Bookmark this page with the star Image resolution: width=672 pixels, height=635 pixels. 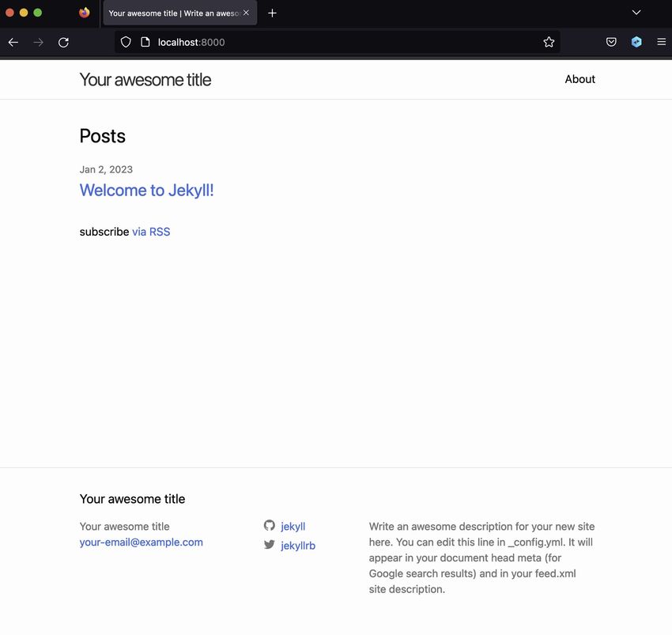549,42
